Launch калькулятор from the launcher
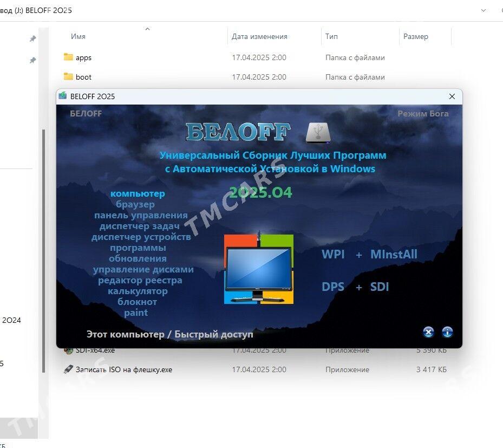Image resolution: width=503 pixels, height=448 pixels. pyautogui.click(x=138, y=291)
